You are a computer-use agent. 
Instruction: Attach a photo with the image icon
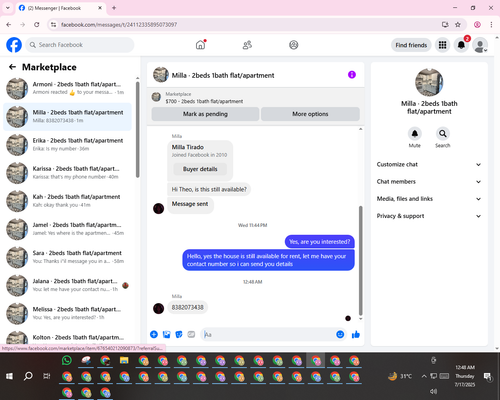[166, 334]
